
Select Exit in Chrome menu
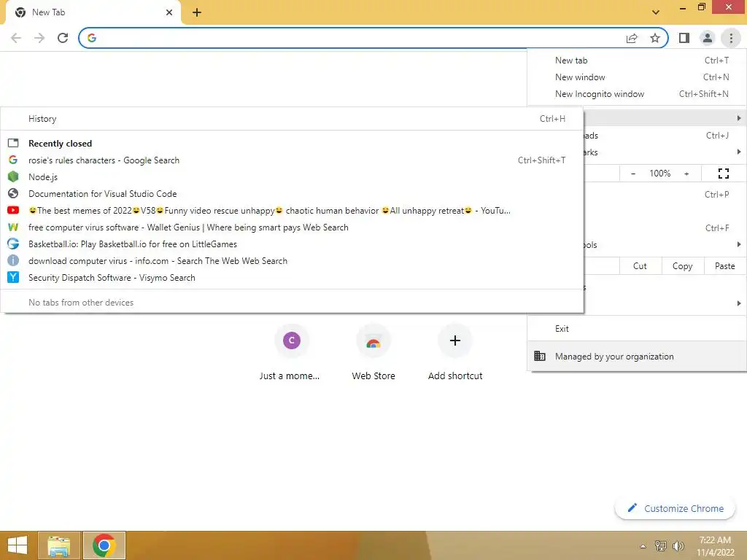tap(637, 329)
